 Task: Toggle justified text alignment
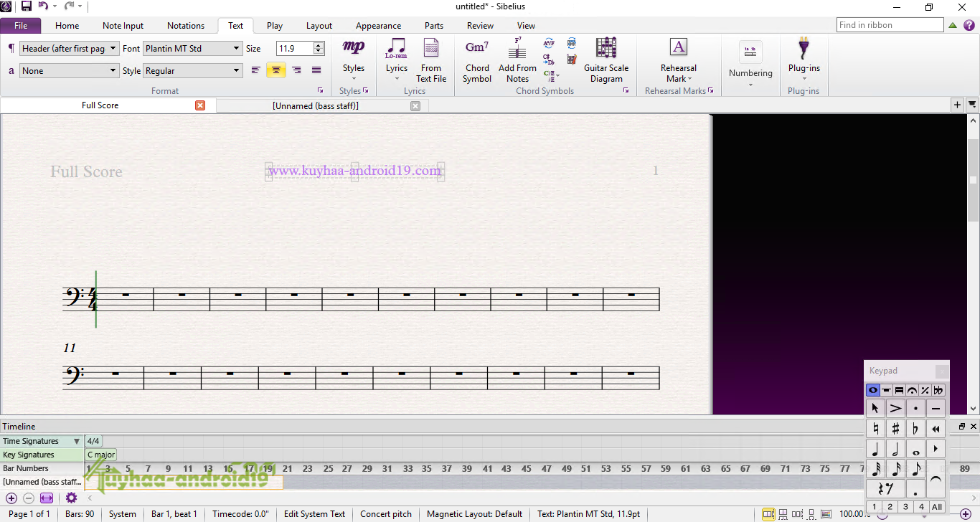point(316,70)
